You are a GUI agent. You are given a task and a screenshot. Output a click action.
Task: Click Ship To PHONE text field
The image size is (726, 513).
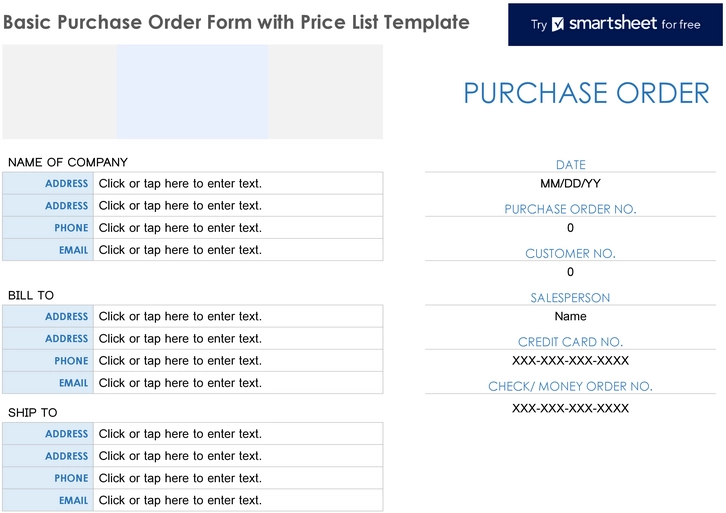(237, 478)
